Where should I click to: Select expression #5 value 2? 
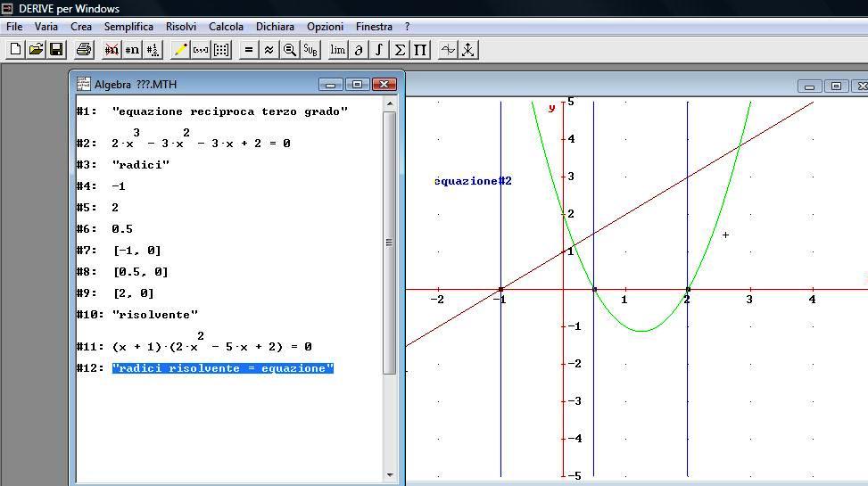[115, 208]
